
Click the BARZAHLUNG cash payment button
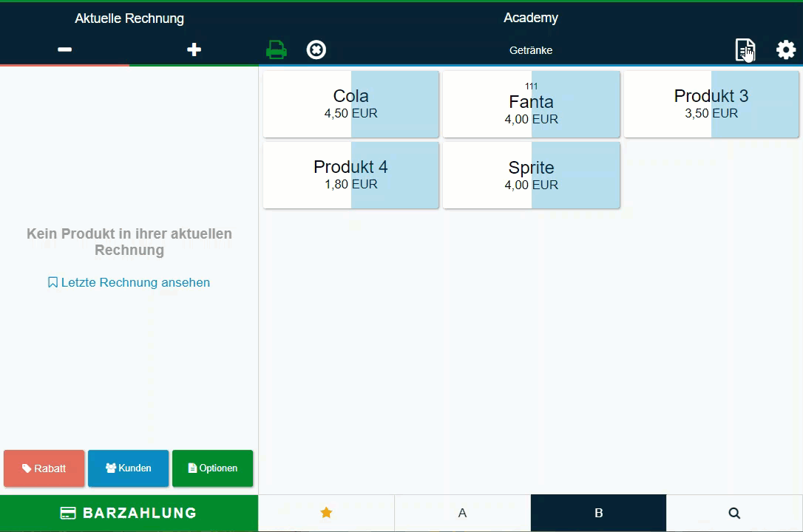pyautogui.click(x=129, y=513)
